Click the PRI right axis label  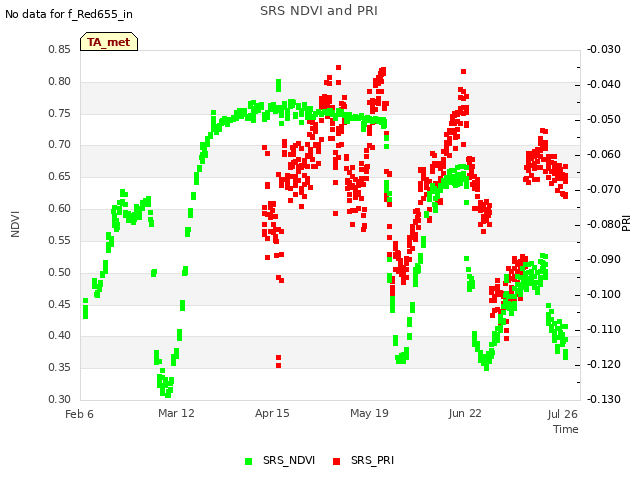pyautogui.click(x=626, y=224)
